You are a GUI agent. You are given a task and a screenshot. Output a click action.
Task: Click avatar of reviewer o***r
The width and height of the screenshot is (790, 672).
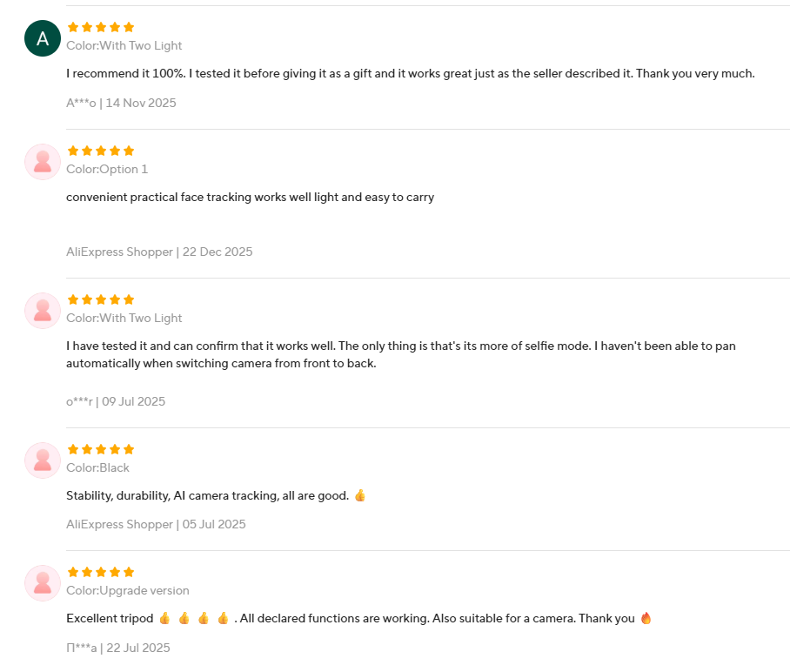[42, 311]
